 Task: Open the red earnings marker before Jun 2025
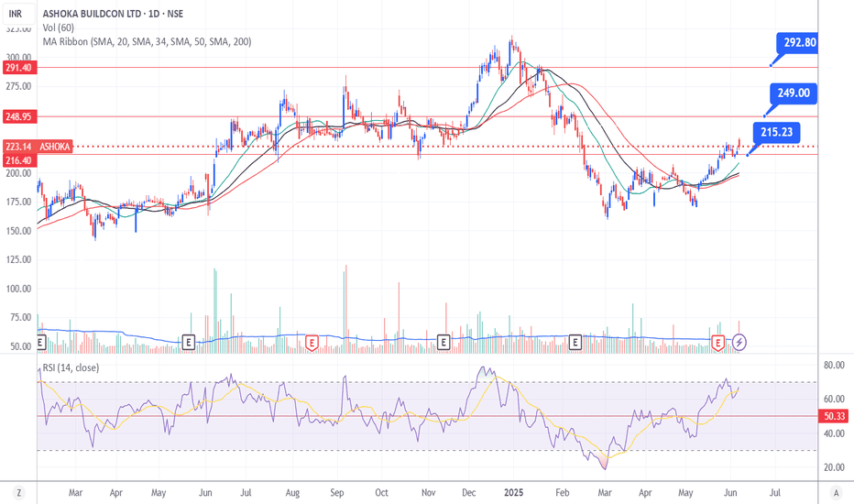click(717, 343)
